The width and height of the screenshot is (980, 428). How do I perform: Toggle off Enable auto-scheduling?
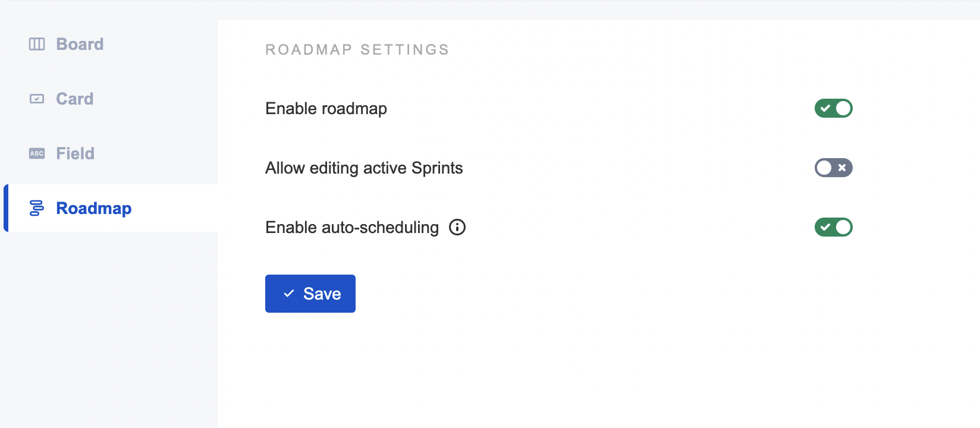coord(834,227)
